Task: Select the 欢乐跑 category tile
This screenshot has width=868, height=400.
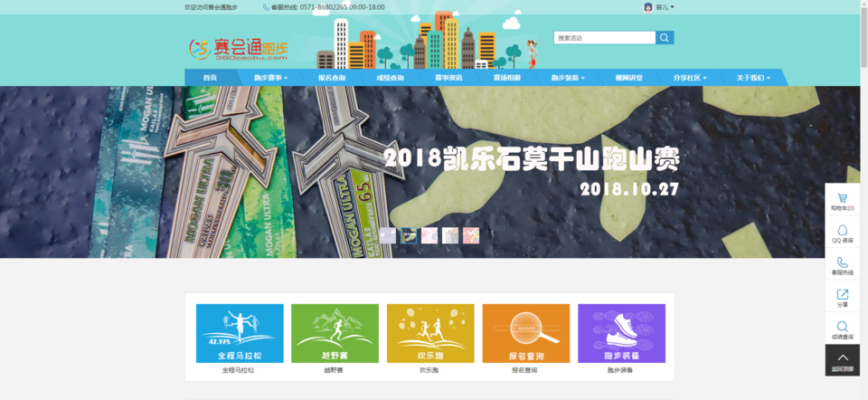Action: (430, 333)
